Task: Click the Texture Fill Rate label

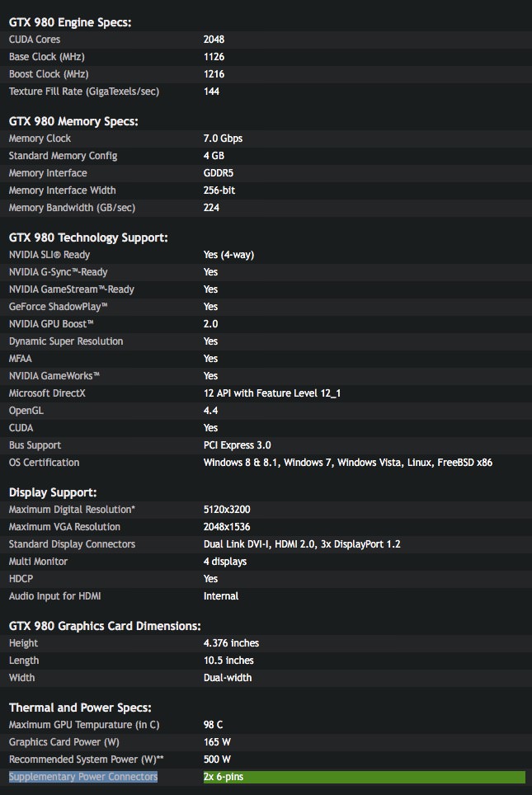Action: (x=83, y=92)
